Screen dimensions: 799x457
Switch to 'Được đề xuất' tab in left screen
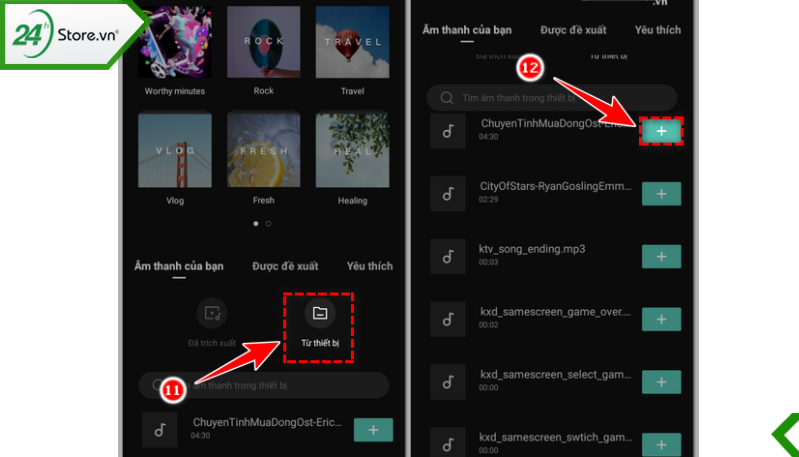[285, 266]
